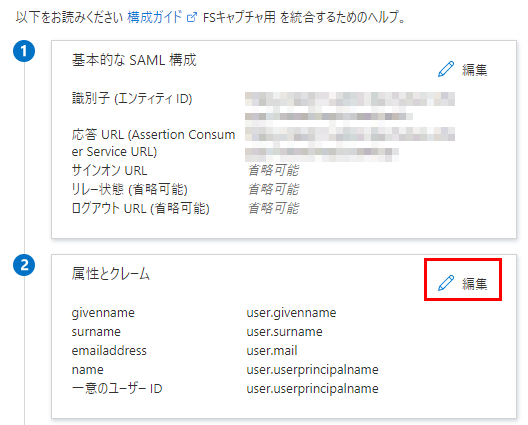
Task: Click the blurred entity ID value
Action: 350,106
